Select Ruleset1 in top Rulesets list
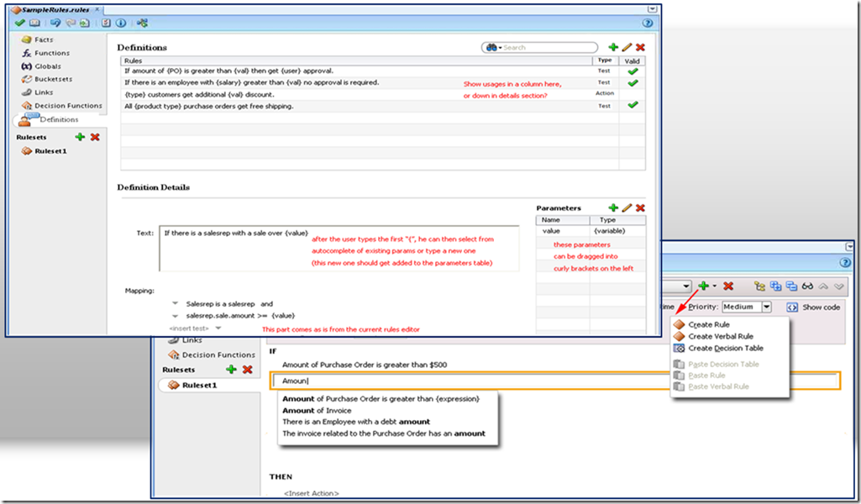This screenshot has height=504, width=861. [50, 151]
